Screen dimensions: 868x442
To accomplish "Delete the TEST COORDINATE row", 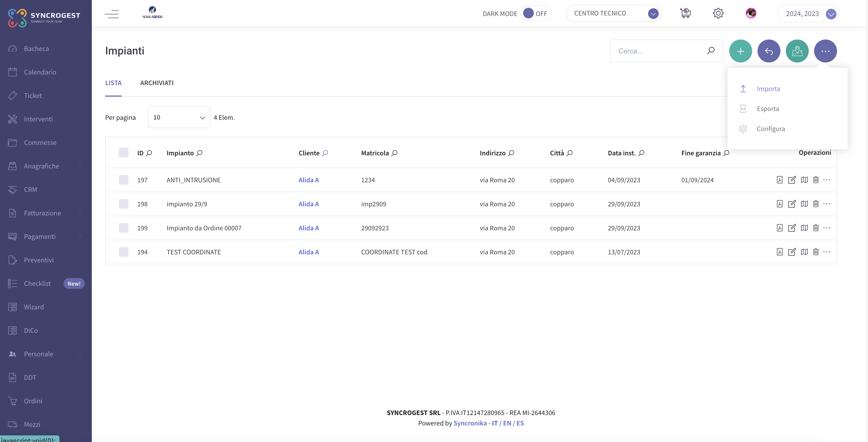I will tap(815, 252).
